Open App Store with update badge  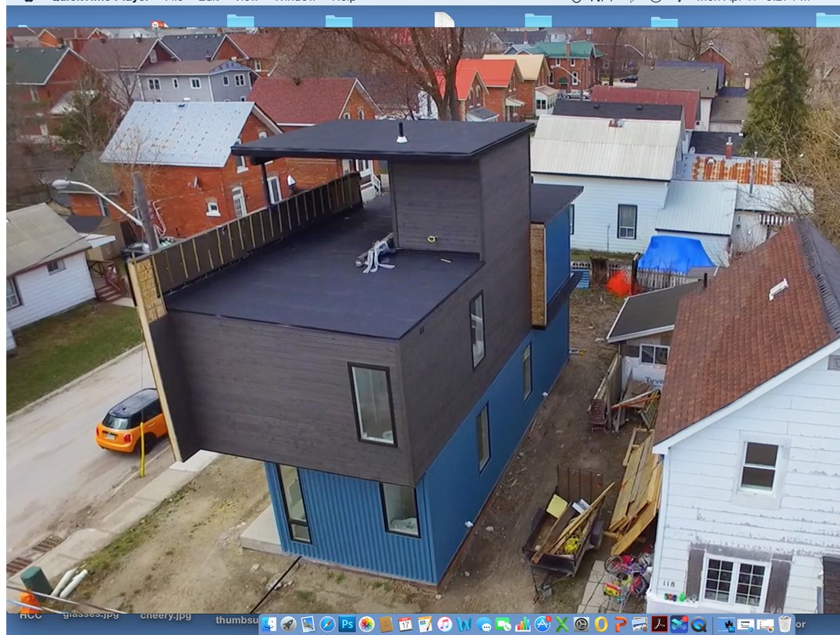point(543,624)
